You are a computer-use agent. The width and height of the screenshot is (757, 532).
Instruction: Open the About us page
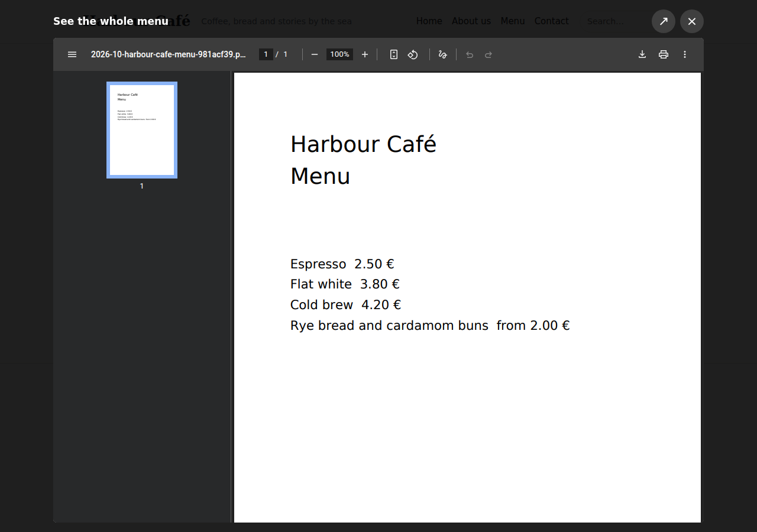coord(471,21)
